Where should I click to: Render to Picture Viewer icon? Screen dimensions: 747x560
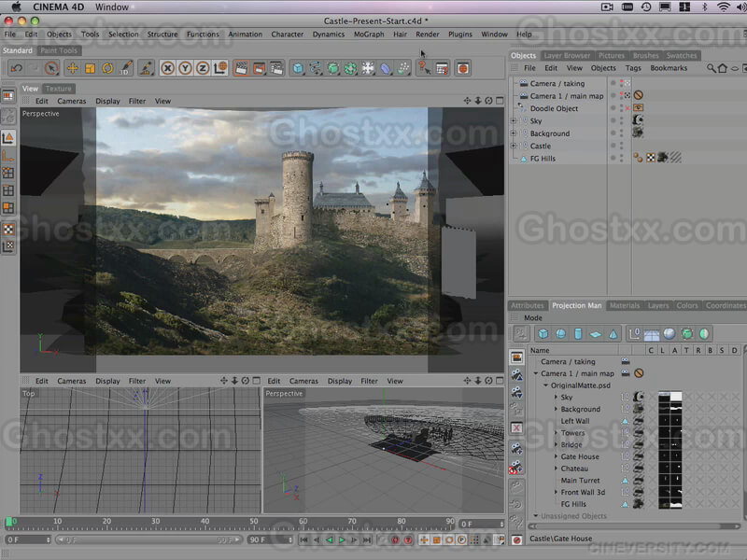point(259,68)
